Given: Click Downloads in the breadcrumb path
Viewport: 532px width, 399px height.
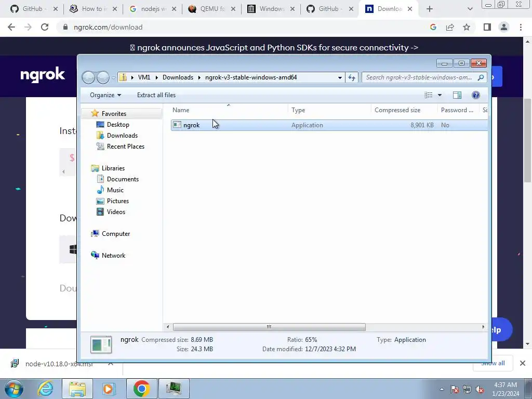Looking at the screenshot, I should 178,77.
